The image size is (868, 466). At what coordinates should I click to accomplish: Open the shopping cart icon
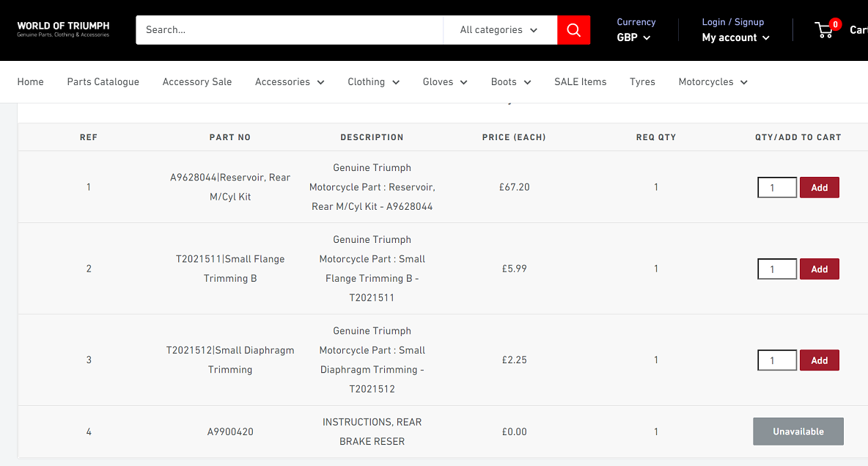click(825, 30)
